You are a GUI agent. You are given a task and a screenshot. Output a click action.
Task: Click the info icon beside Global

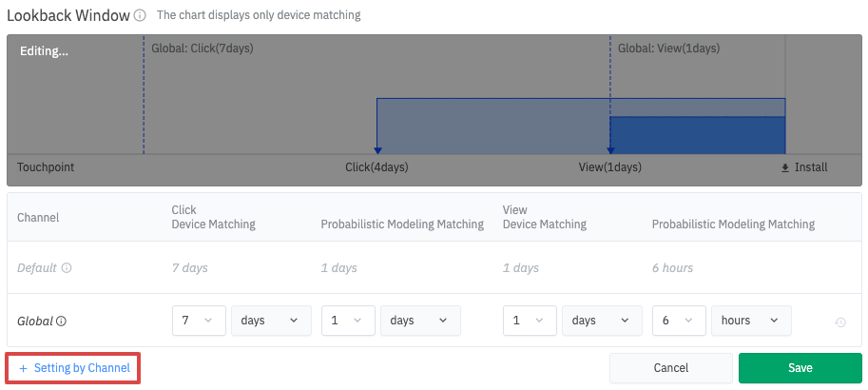click(x=62, y=322)
